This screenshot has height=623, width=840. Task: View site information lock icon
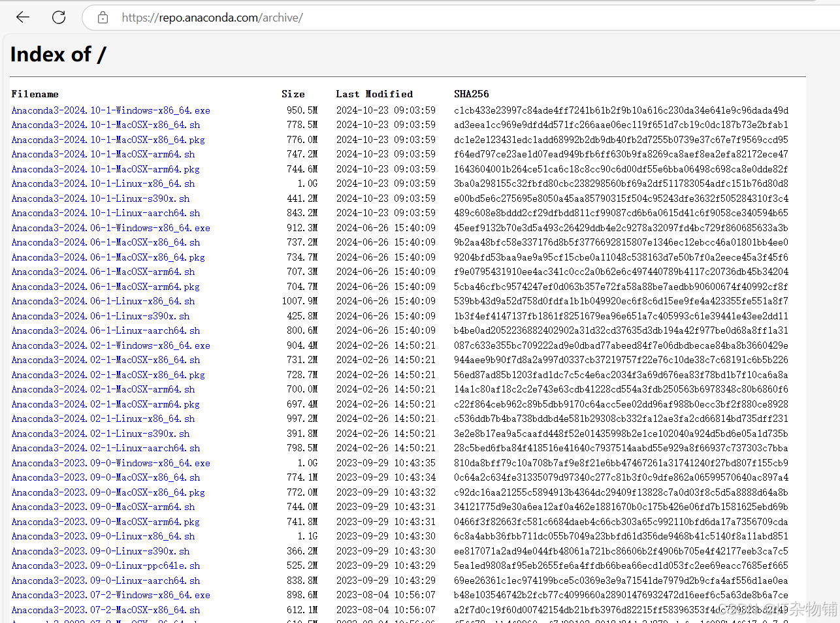click(x=103, y=18)
